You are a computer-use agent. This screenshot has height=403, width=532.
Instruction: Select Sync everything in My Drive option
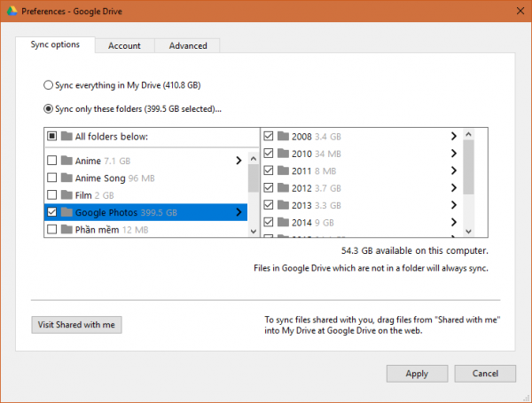click(49, 85)
